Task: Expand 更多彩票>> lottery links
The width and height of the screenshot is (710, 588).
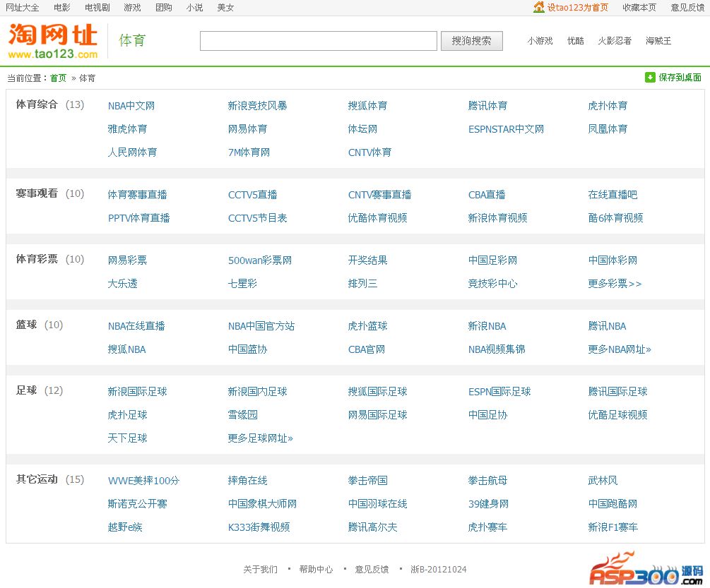Action: pos(615,284)
